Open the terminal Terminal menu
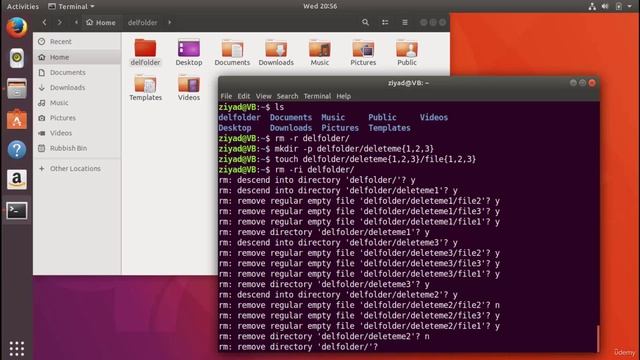Viewport: 640px width, 360px height. click(x=317, y=96)
